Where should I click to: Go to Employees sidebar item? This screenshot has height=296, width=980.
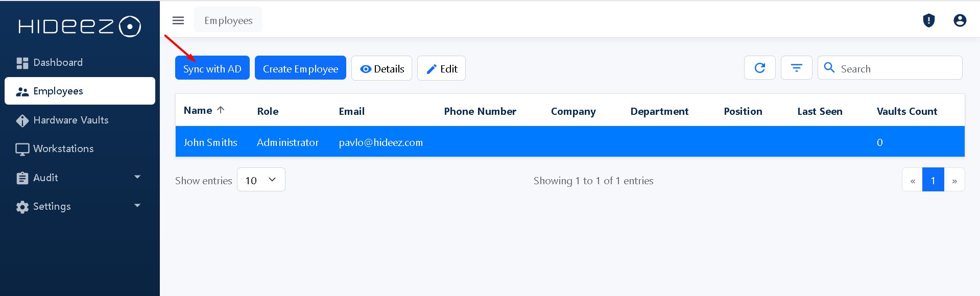point(80,91)
